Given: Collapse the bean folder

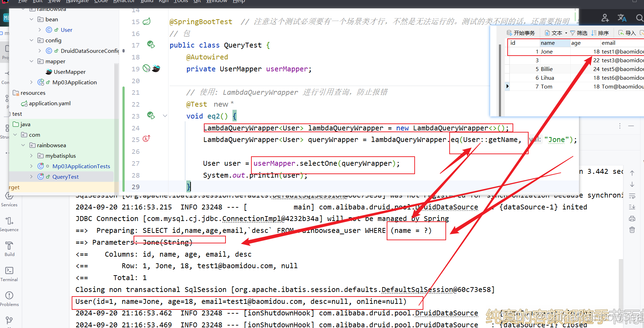Looking at the screenshot, I should (x=31, y=19).
